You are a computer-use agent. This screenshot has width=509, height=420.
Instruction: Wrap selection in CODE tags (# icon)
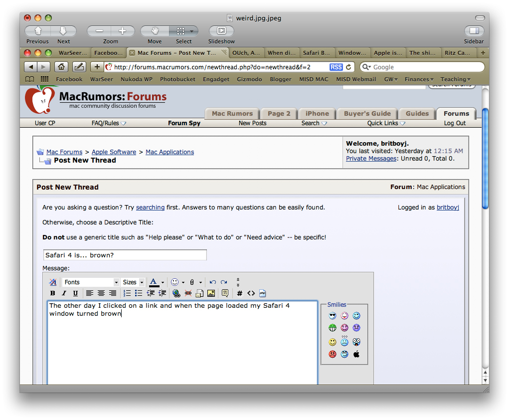tap(240, 293)
